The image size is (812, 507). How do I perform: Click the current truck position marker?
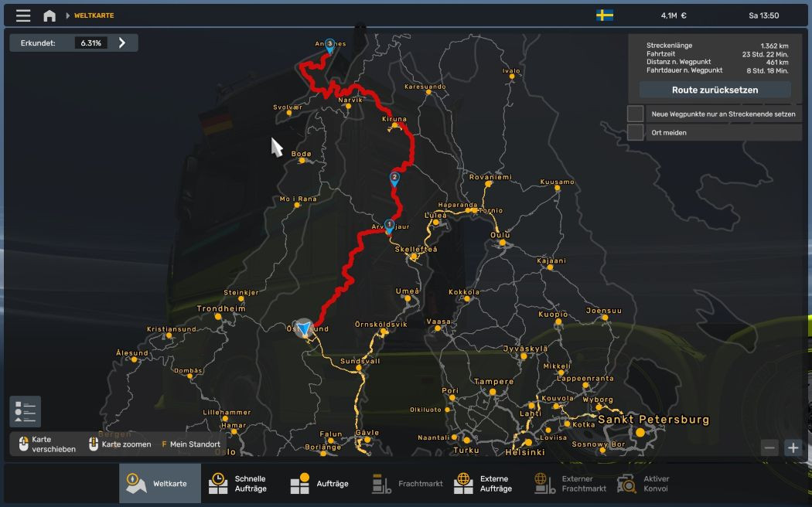coord(304,328)
